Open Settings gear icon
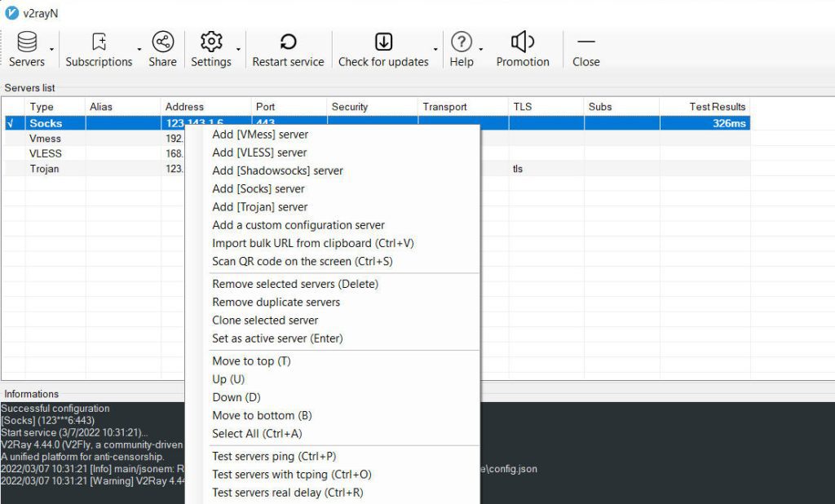This screenshot has width=835, height=504. (x=211, y=42)
